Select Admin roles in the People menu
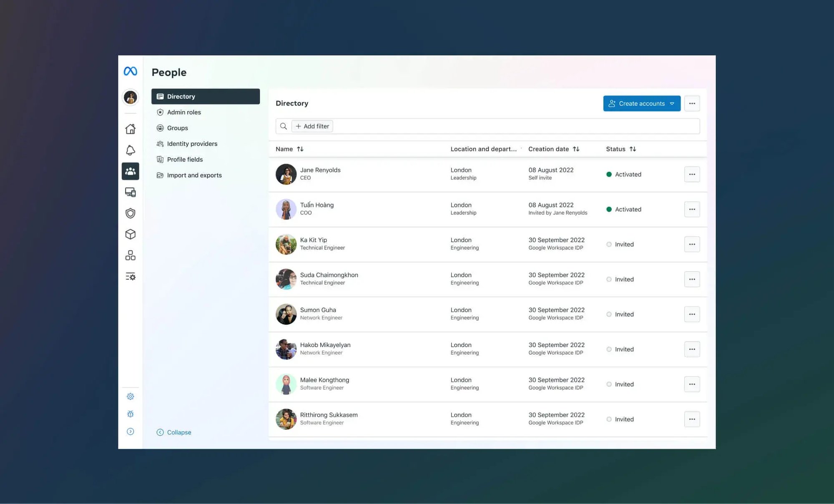The image size is (834, 504). tap(183, 112)
